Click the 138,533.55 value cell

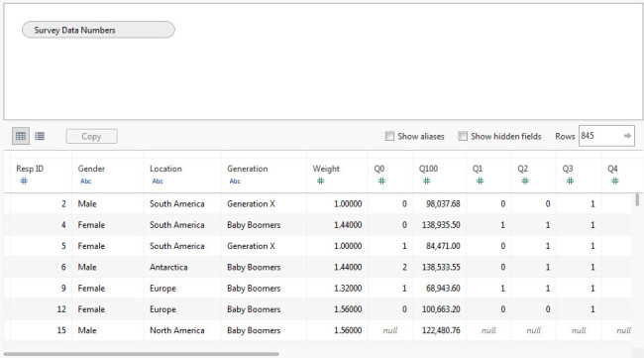point(440,267)
